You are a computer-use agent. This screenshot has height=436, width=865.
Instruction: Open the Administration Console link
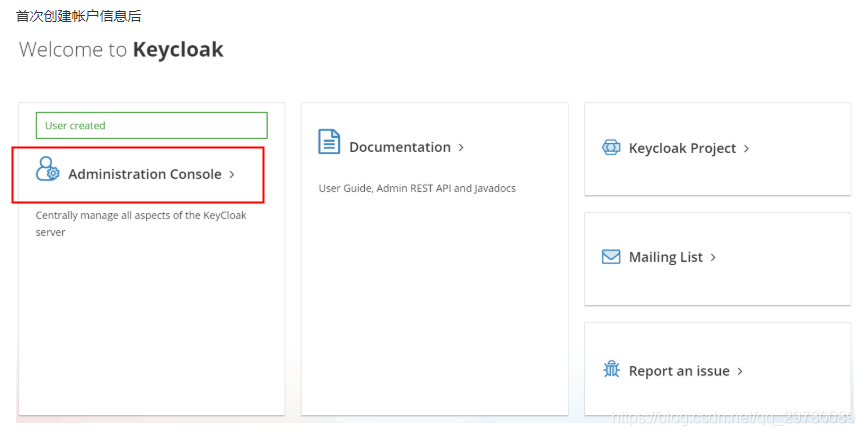[x=145, y=174]
